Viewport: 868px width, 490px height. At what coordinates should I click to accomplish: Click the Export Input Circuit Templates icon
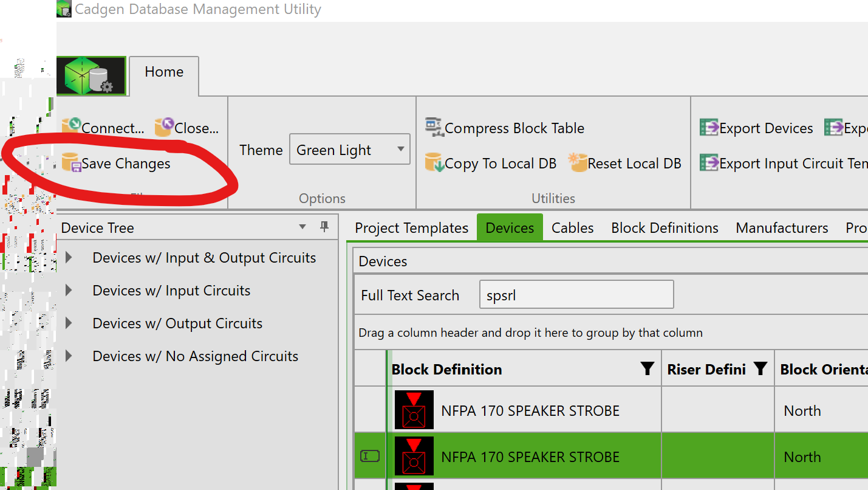click(x=709, y=163)
